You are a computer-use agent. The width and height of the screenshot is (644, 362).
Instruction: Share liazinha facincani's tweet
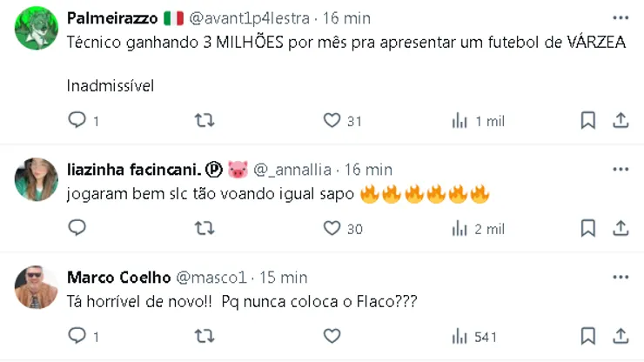(621, 228)
